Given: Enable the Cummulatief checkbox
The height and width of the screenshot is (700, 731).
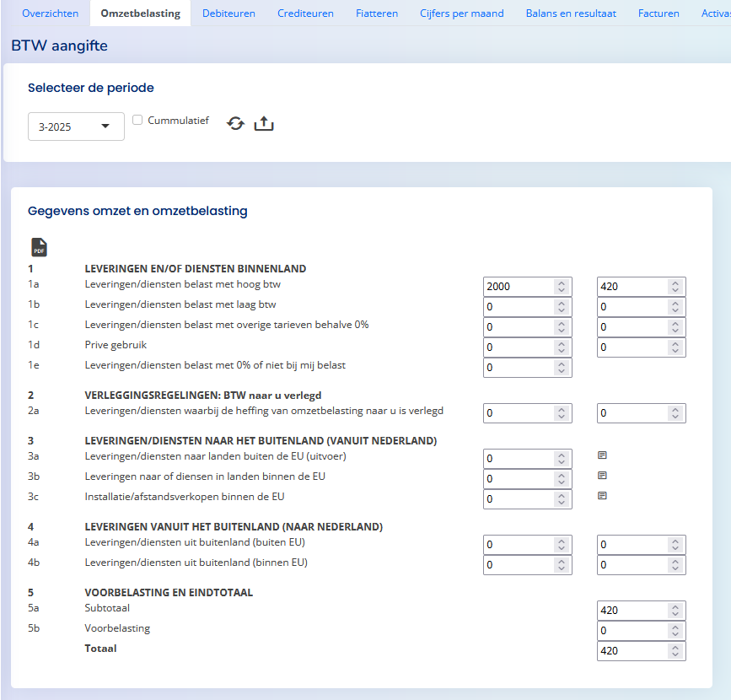Looking at the screenshot, I should click(137, 120).
